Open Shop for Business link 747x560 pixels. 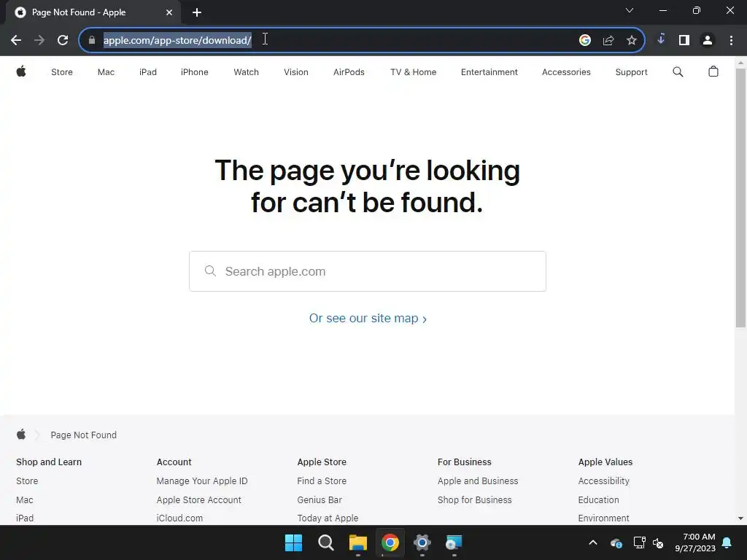pyautogui.click(x=474, y=500)
